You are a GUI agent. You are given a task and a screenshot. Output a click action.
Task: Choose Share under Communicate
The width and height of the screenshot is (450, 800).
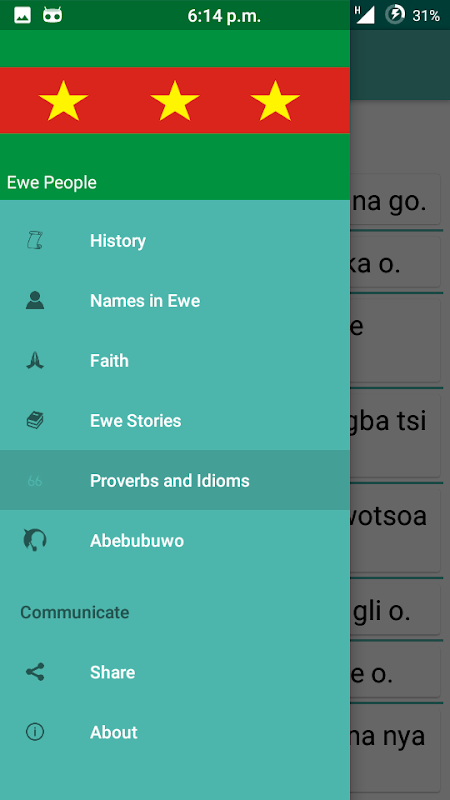[175, 672]
